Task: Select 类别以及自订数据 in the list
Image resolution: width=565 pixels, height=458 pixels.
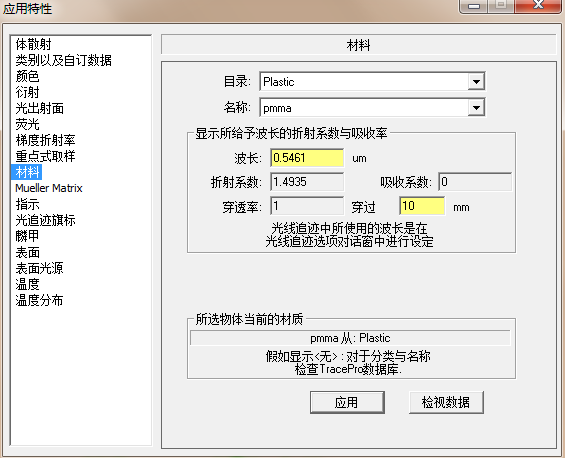Action: 63,60
